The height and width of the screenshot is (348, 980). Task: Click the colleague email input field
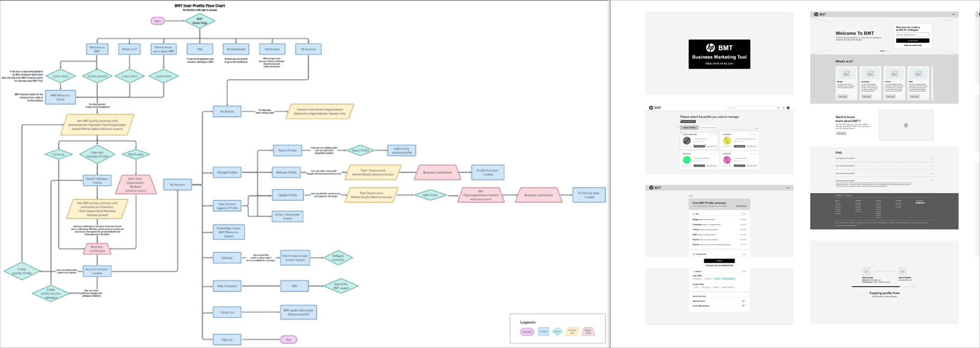(912, 35)
